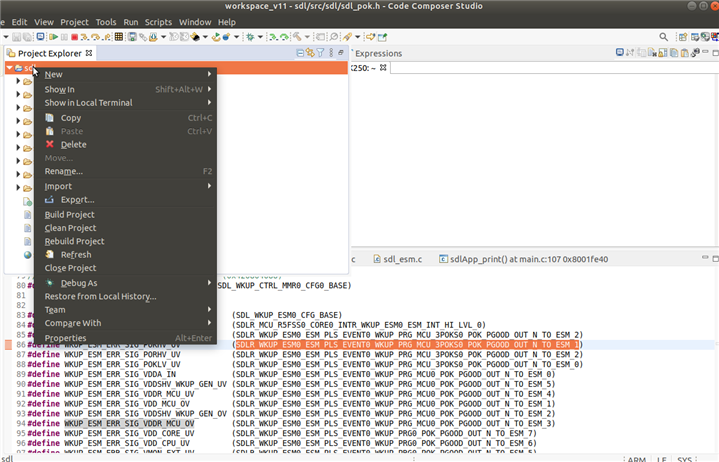Collapse the sdl project root arrow

click(x=9, y=68)
